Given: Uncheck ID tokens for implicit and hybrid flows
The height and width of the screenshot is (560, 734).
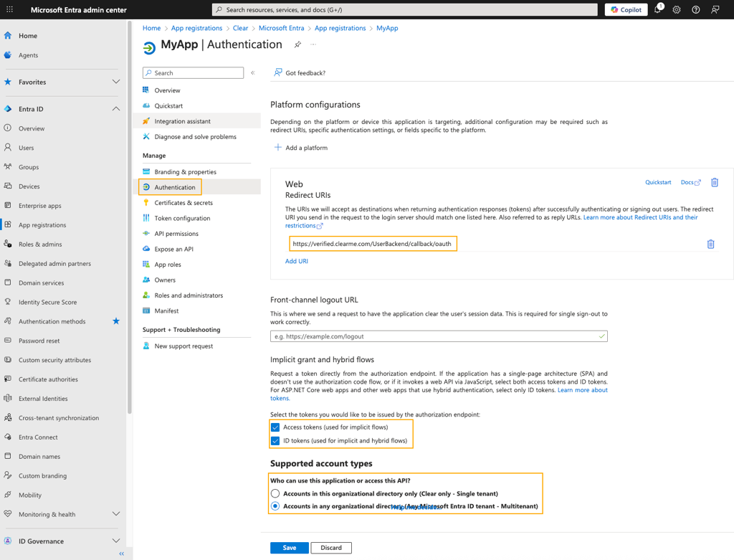Looking at the screenshot, I should (x=275, y=440).
